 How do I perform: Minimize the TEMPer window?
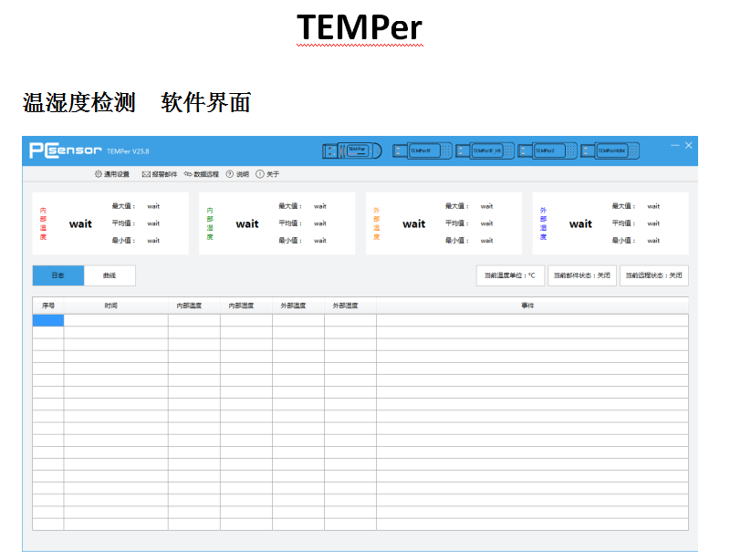(x=675, y=145)
